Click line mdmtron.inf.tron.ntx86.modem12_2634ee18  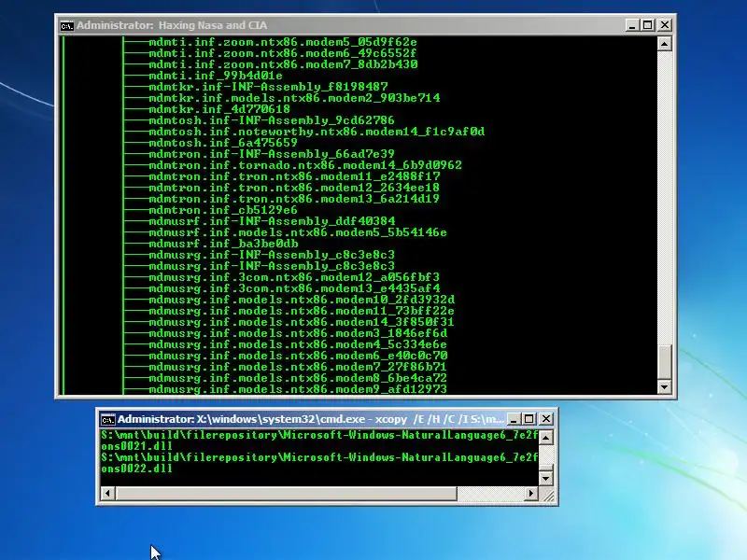[294, 188]
